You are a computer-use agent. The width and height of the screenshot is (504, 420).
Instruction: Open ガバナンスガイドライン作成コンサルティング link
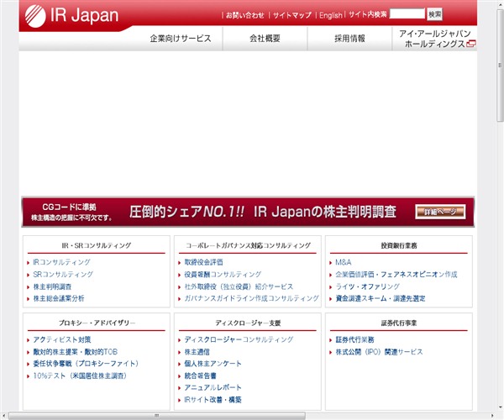pos(252,298)
